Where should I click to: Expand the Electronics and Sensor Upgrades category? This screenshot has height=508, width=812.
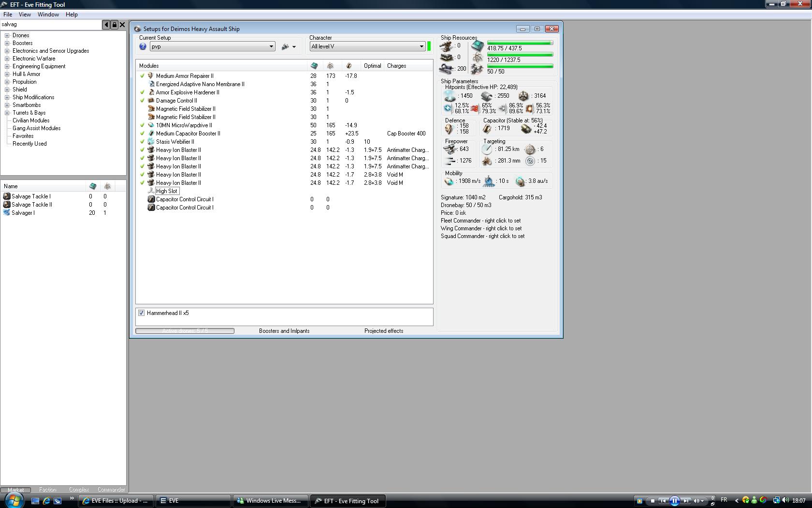[7, 51]
